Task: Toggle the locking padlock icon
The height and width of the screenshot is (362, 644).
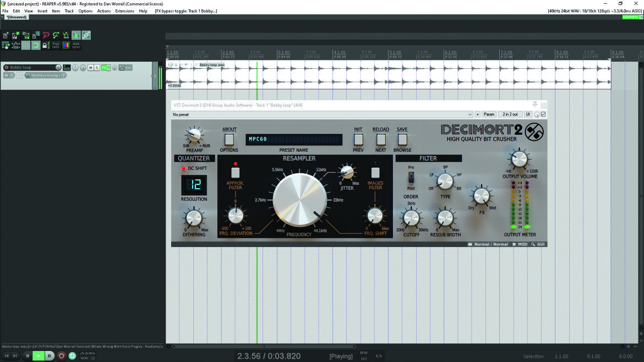Action: (46, 45)
